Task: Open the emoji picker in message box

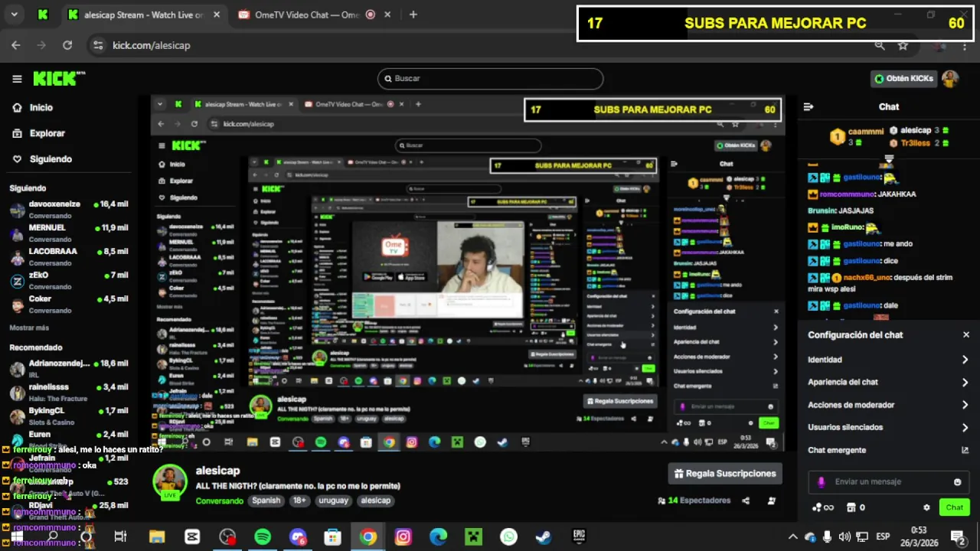Action: point(957,482)
